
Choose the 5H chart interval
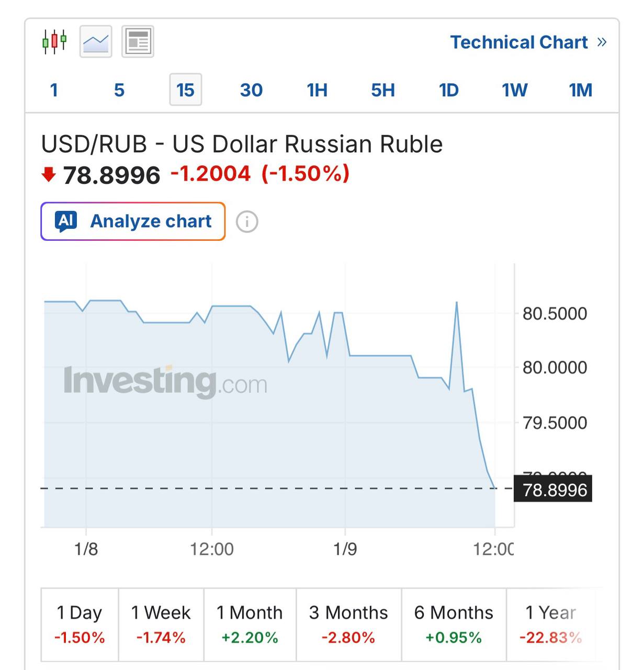click(x=383, y=90)
